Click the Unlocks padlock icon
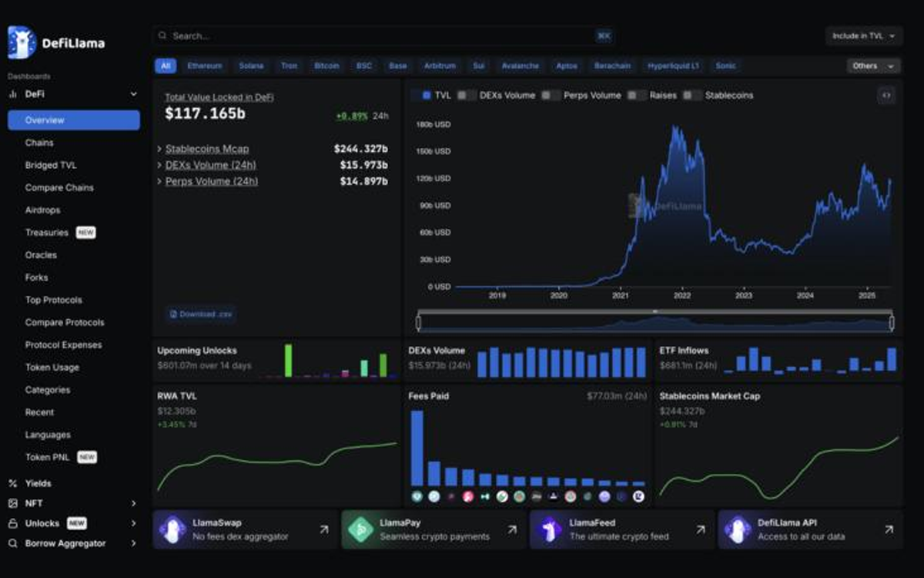Viewport: 924px width, 578px height. (x=12, y=523)
